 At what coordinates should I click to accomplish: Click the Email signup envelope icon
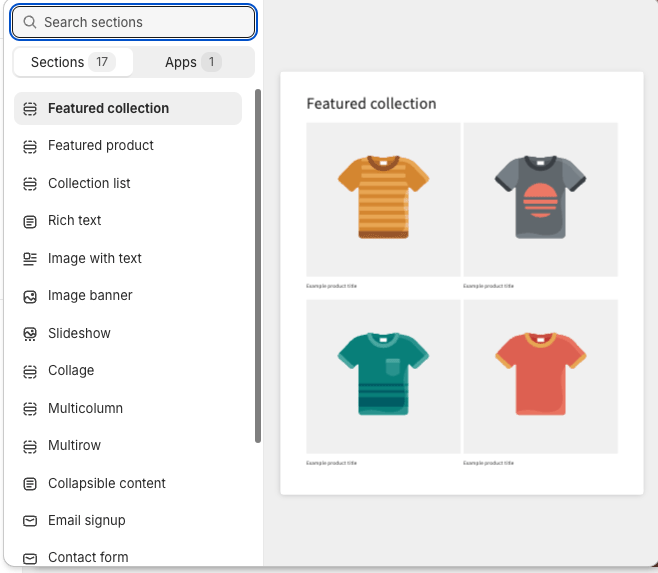(x=30, y=521)
